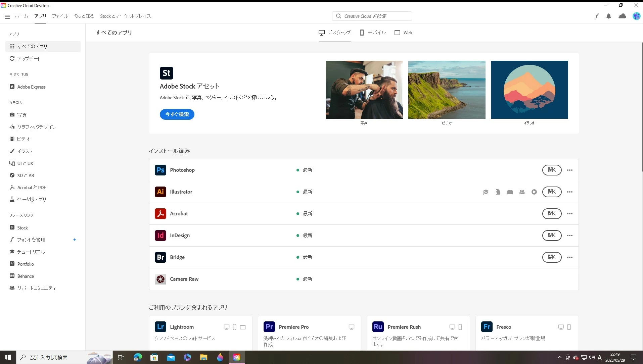643x364 pixels.
Task: Open アップデート in sidebar
Action: [43, 58]
